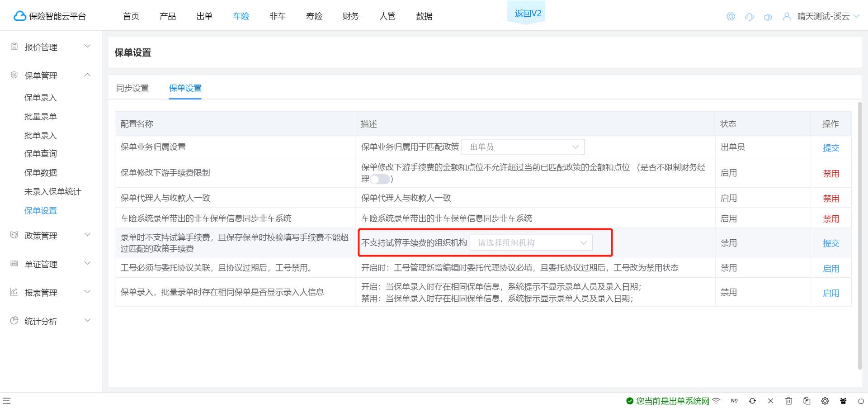The height and width of the screenshot is (408, 868).
Task: Disable 保单代理人与收款人一致 via 禁用
Action: [x=831, y=199]
